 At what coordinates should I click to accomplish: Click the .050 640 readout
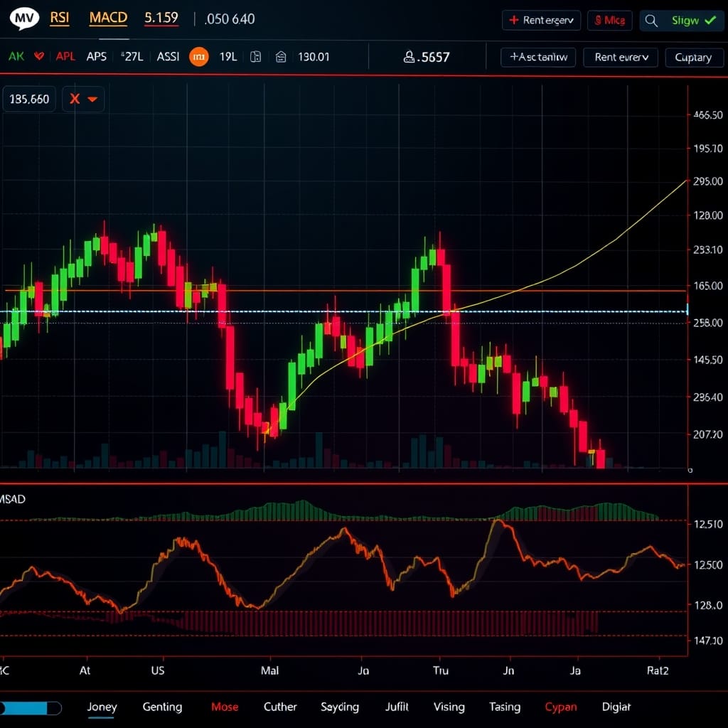[x=230, y=19]
